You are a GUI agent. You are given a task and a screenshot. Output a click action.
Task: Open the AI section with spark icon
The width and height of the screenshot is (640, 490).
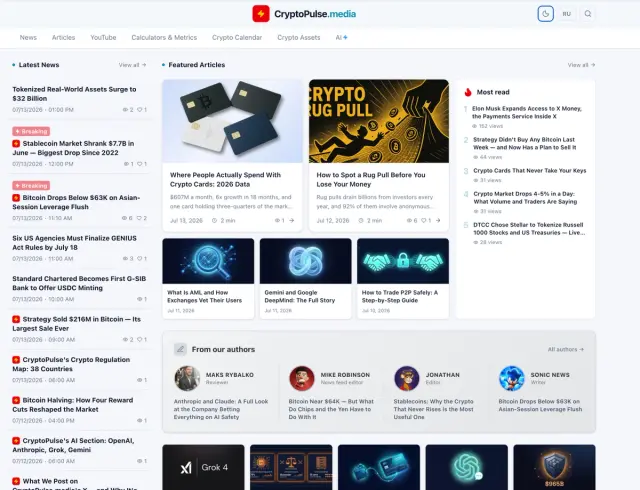click(x=342, y=38)
